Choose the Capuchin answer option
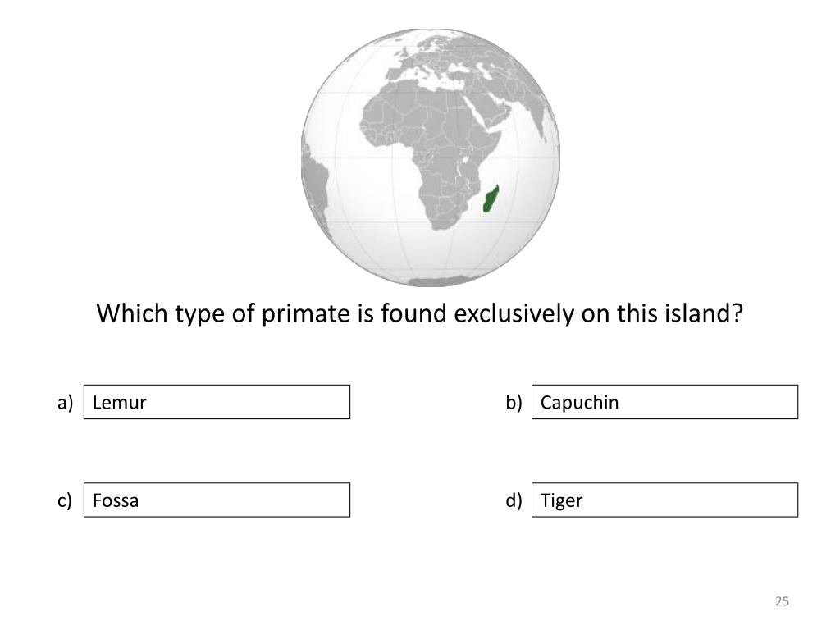 [x=664, y=402]
